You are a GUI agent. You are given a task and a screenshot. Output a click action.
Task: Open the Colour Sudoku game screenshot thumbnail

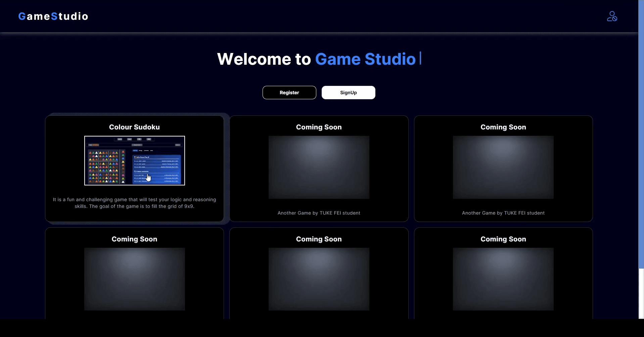click(134, 160)
